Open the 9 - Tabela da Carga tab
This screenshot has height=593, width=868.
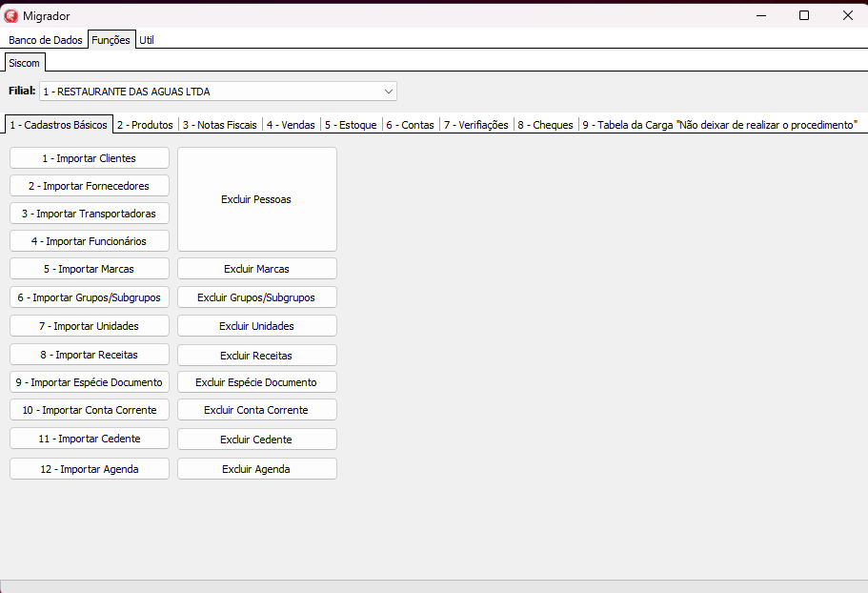720,125
